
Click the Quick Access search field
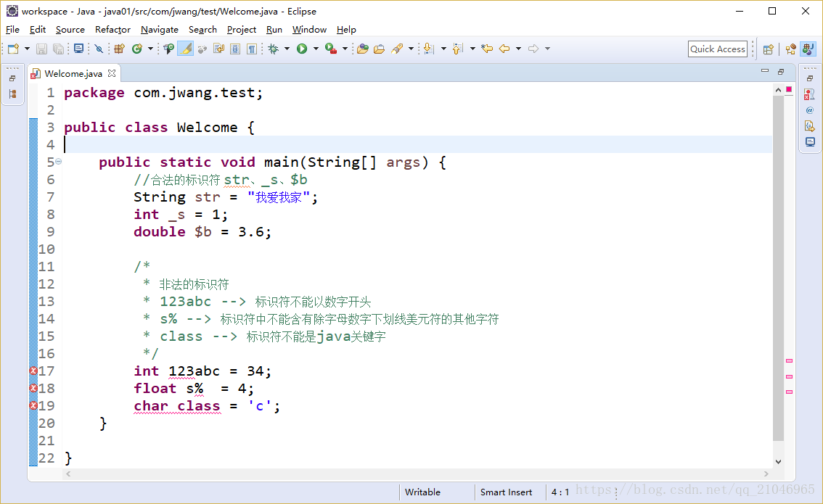pos(718,49)
